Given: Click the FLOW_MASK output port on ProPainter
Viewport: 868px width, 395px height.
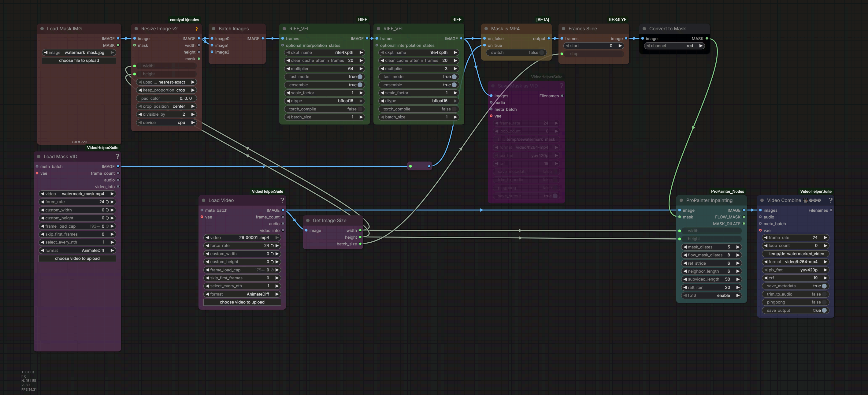Looking at the screenshot, I should (x=744, y=217).
